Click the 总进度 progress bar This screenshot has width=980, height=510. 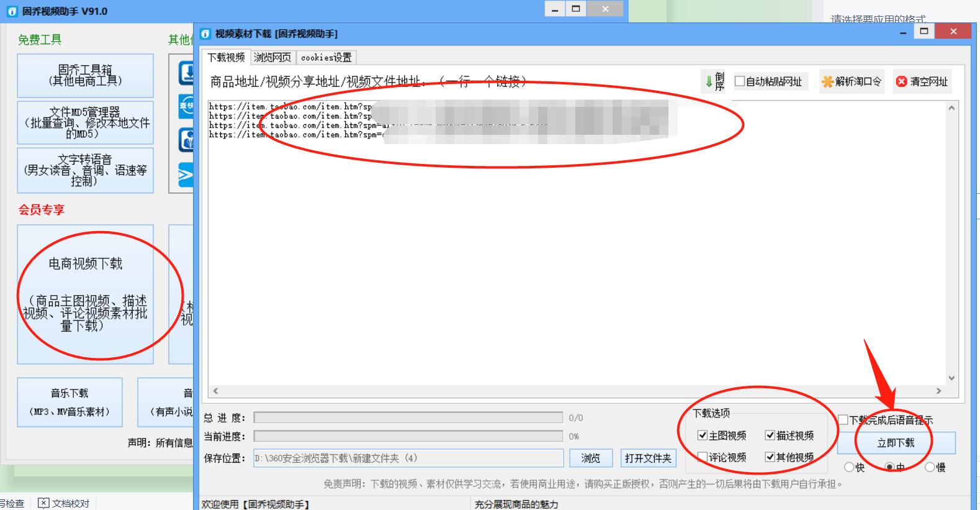pyautogui.click(x=408, y=417)
